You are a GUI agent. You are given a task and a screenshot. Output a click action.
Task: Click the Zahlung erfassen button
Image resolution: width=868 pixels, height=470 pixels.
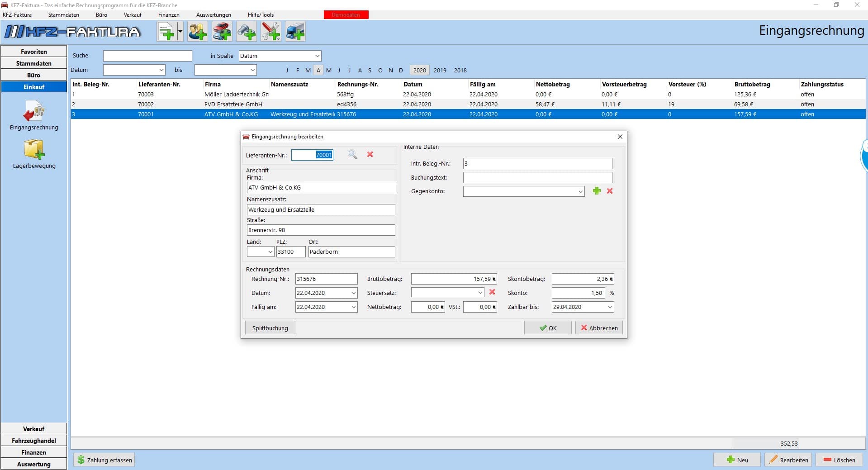[x=104, y=460]
